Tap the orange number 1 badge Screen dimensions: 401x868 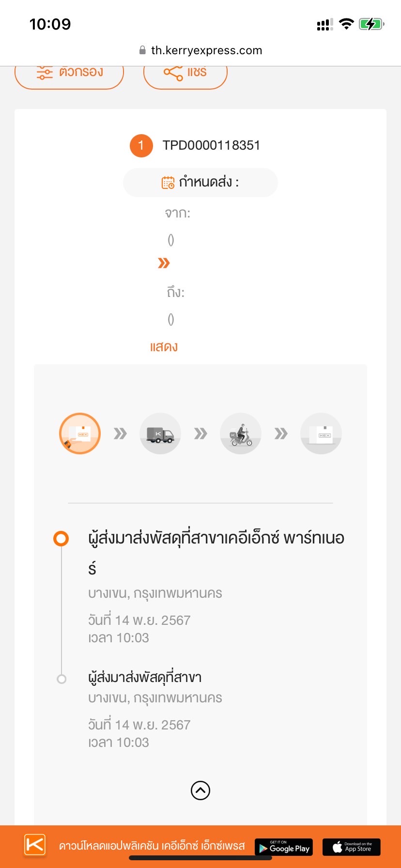click(x=141, y=145)
